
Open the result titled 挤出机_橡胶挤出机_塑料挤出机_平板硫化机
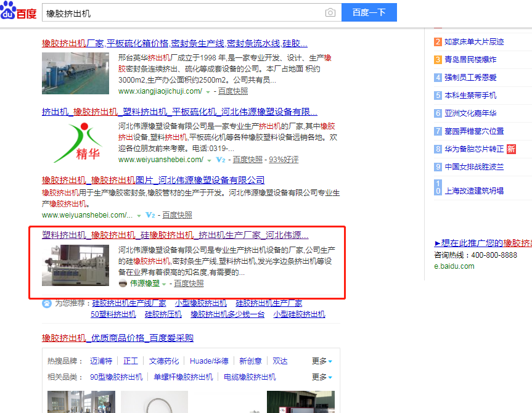[179, 112]
